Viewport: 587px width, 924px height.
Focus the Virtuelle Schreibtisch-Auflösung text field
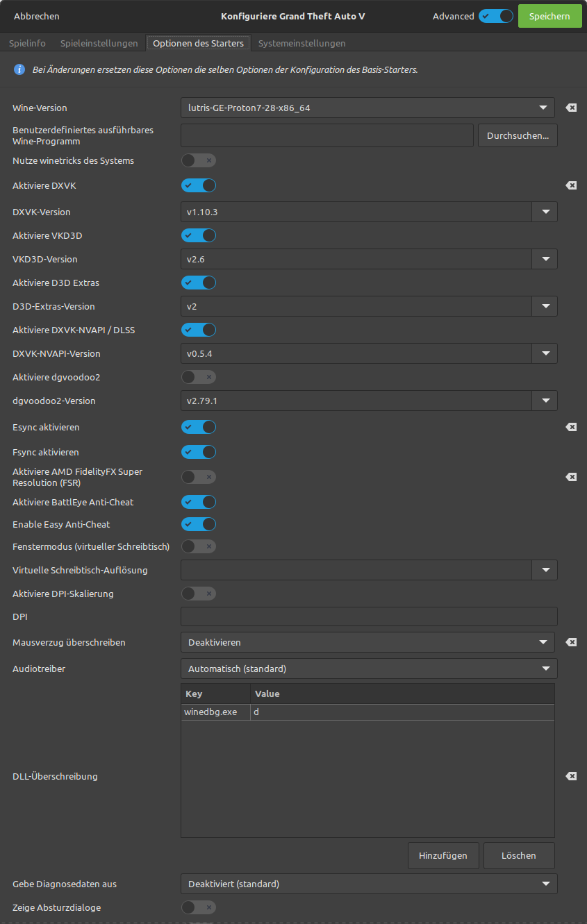[356, 570]
